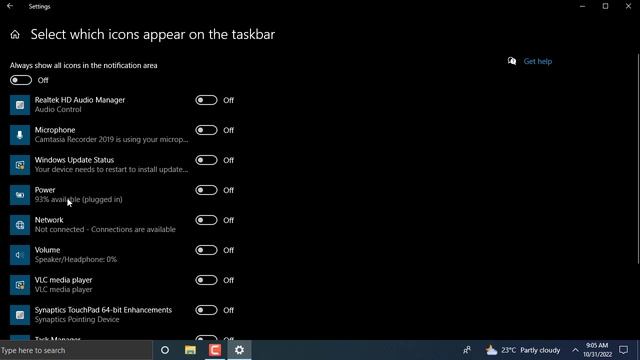Click the Synaptics TouchPad icon tile
The width and height of the screenshot is (640, 360).
20,315
